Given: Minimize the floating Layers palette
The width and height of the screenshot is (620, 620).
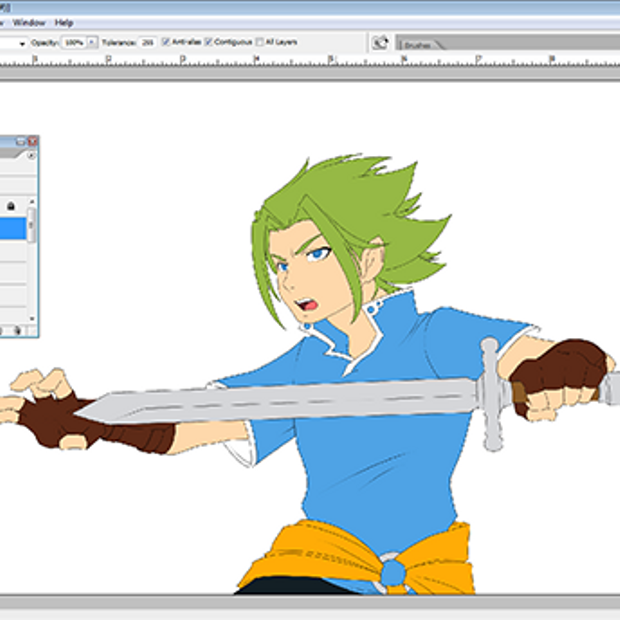Looking at the screenshot, I should click(21, 142).
